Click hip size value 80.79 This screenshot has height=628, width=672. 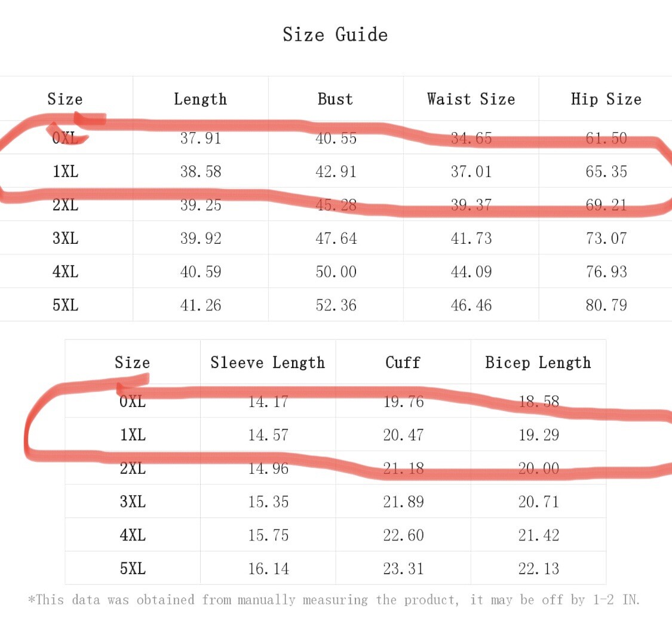pyautogui.click(x=606, y=305)
